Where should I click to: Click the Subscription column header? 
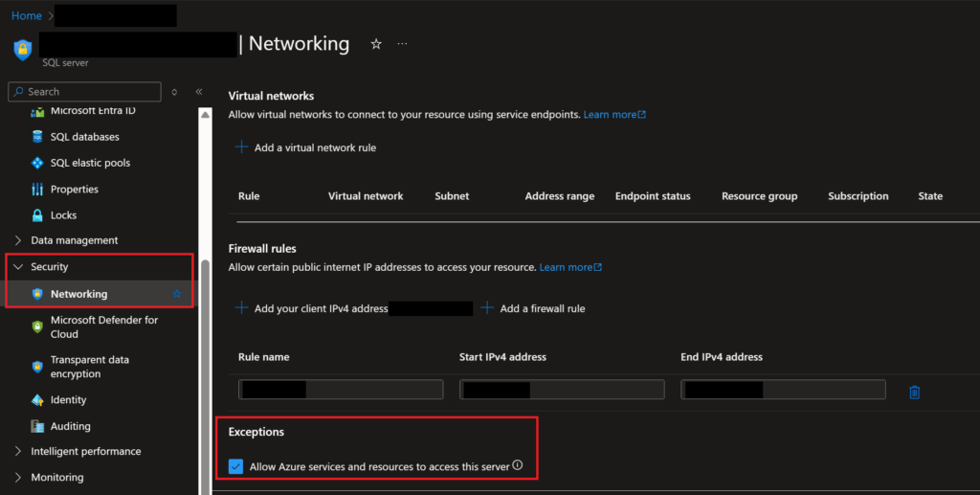pos(858,196)
